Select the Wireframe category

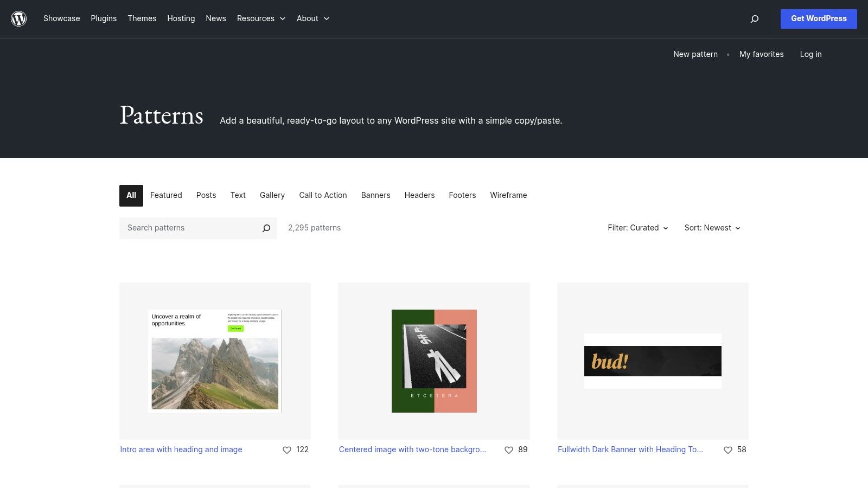pos(509,195)
